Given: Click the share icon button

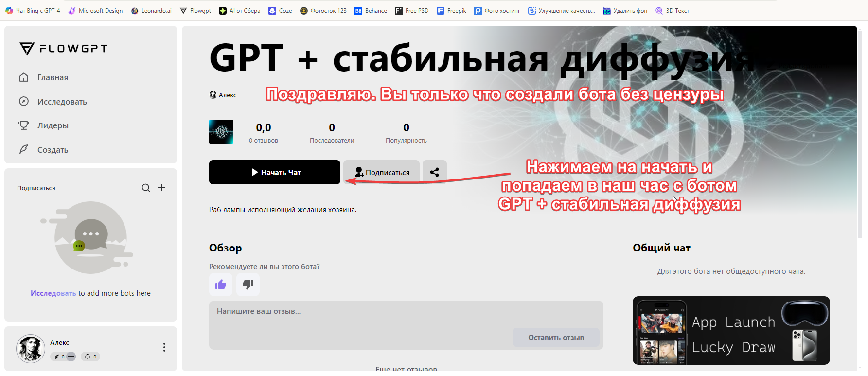Looking at the screenshot, I should coord(434,172).
